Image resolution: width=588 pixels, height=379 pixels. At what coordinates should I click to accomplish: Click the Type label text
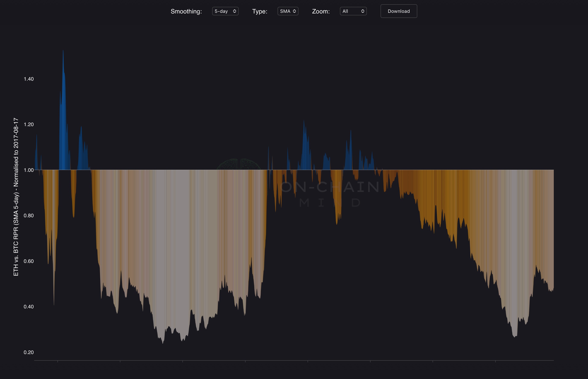[x=259, y=11]
